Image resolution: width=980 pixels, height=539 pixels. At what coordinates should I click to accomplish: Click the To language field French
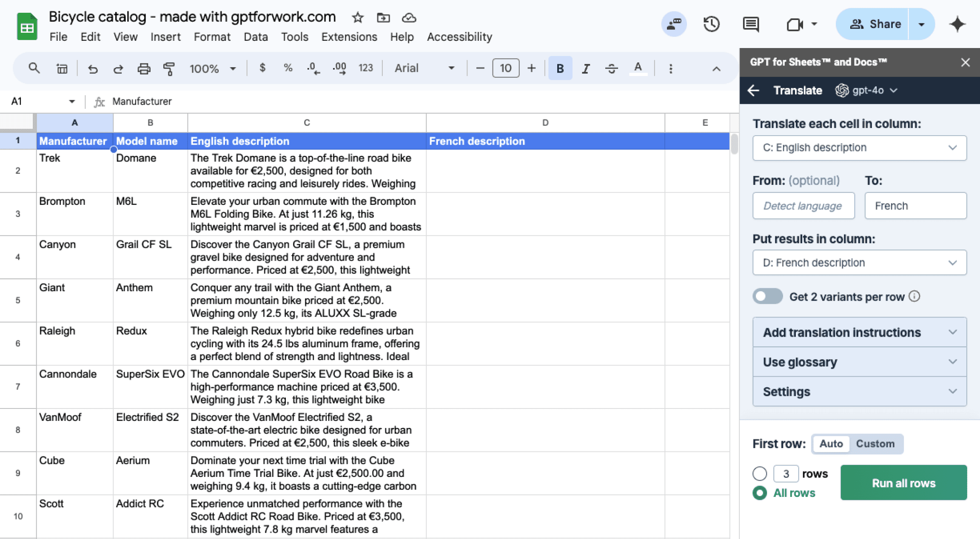point(915,206)
